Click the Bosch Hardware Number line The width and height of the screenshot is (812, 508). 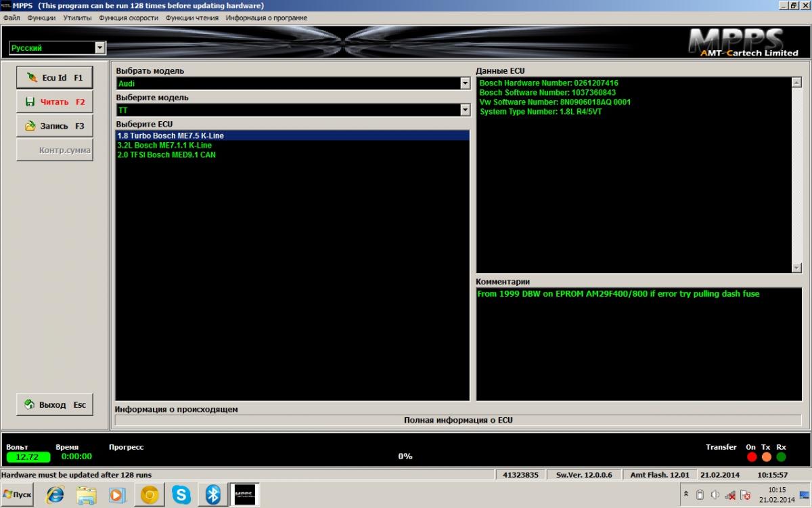click(549, 83)
